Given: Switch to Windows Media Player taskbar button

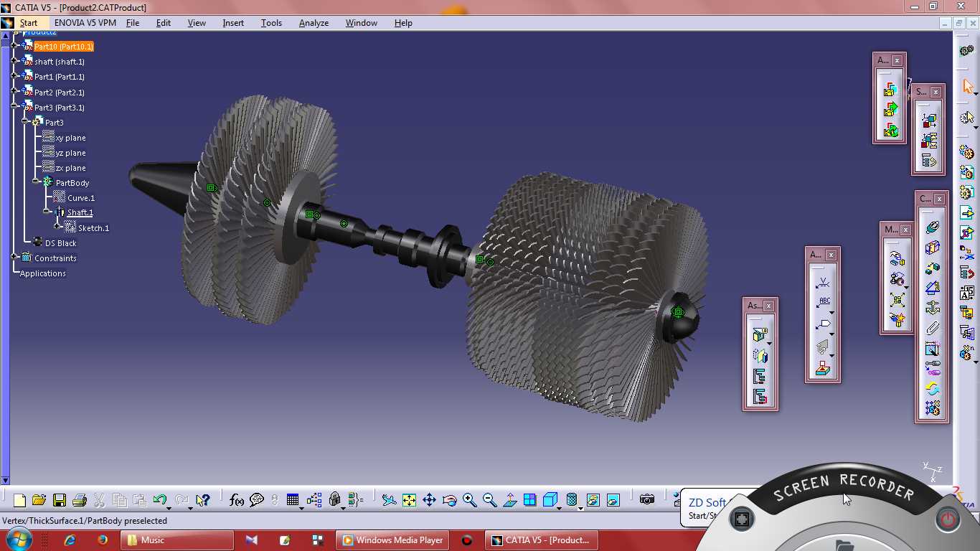Looking at the screenshot, I should point(392,540).
